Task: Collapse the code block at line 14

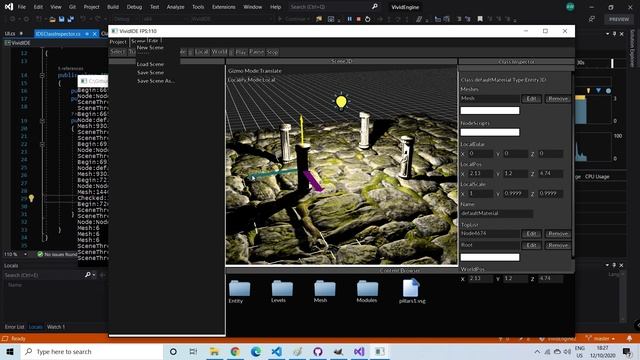Action: [x=42, y=75]
